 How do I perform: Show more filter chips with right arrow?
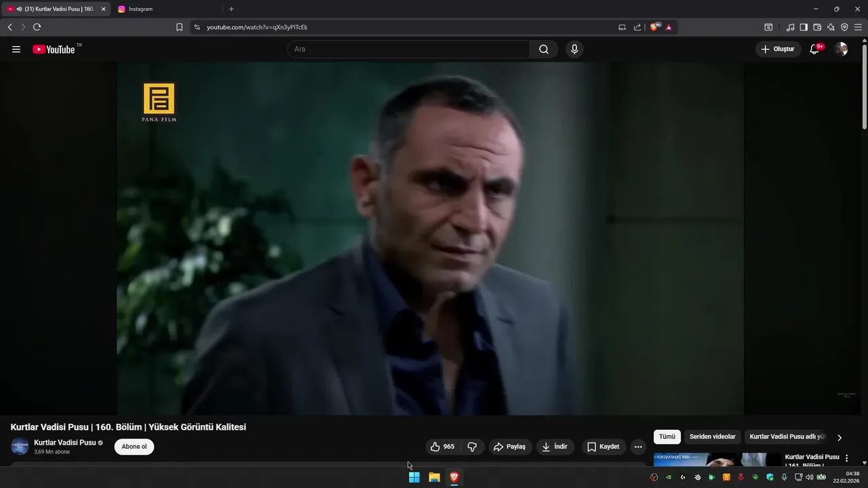[840, 438]
